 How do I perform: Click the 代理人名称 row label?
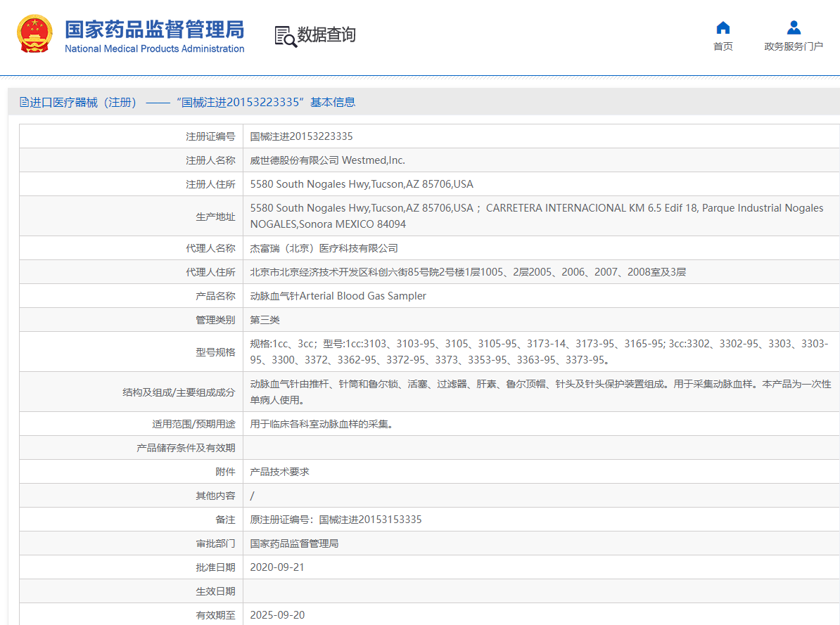(x=210, y=248)
